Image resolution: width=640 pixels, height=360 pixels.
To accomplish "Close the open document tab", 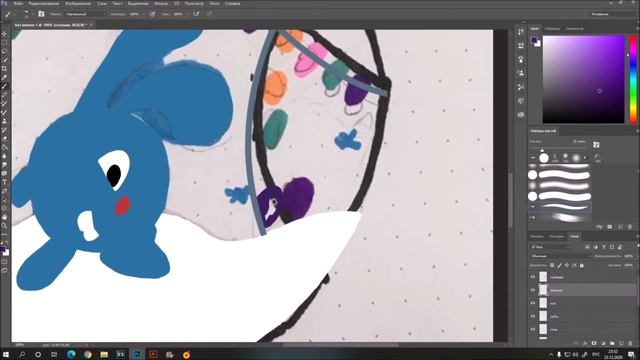I will pyautogui.click(x=91, y=25).
